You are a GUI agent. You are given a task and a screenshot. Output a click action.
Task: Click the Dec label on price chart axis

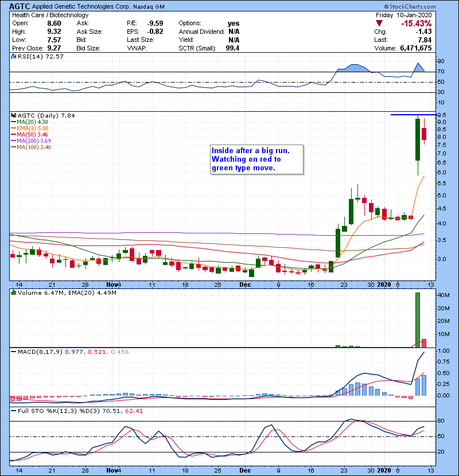[x=245, y=285]
